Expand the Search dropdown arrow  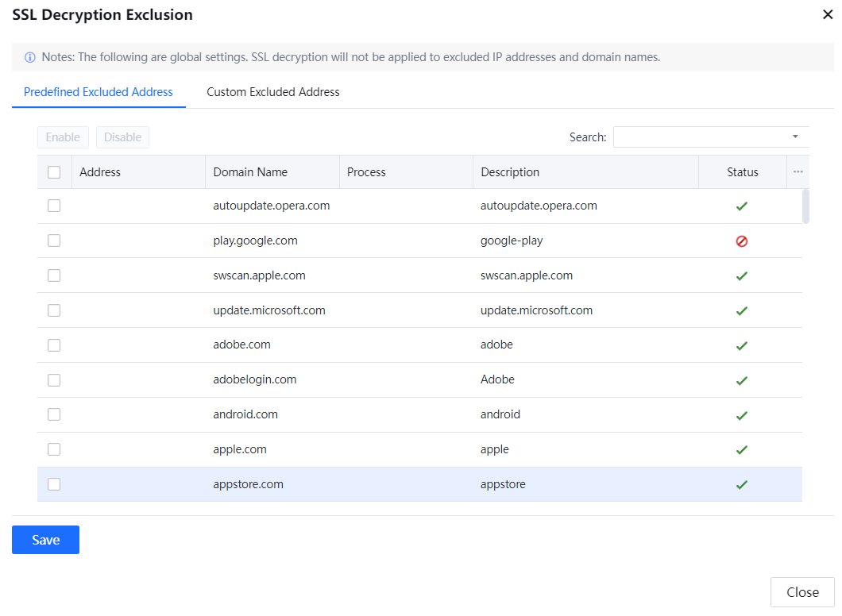(x=795, y=137)
